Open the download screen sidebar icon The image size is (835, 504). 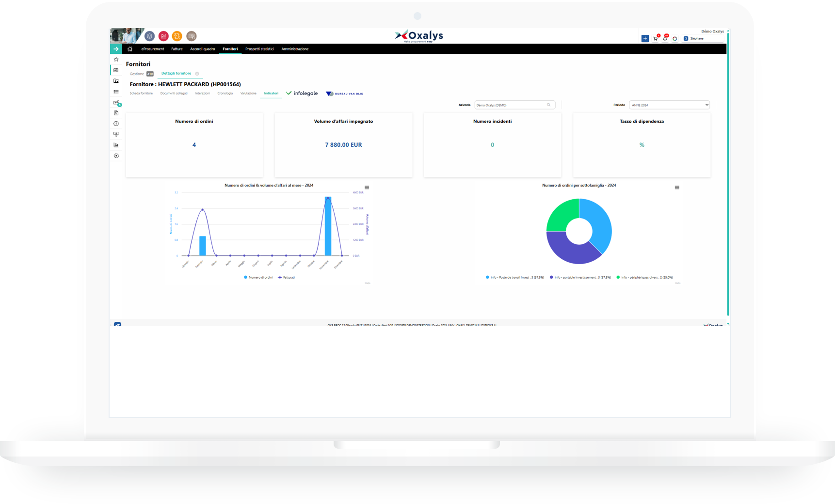pos(116,134)
